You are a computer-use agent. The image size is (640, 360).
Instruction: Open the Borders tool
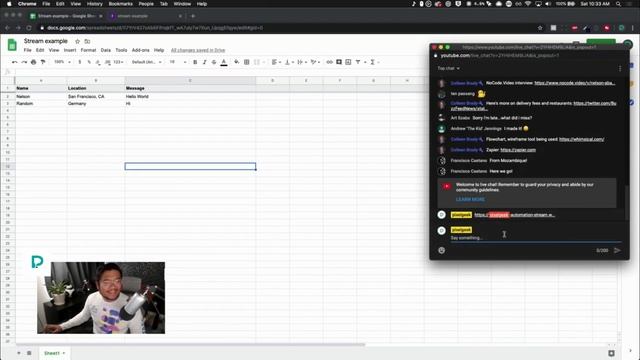coord(247,62)
